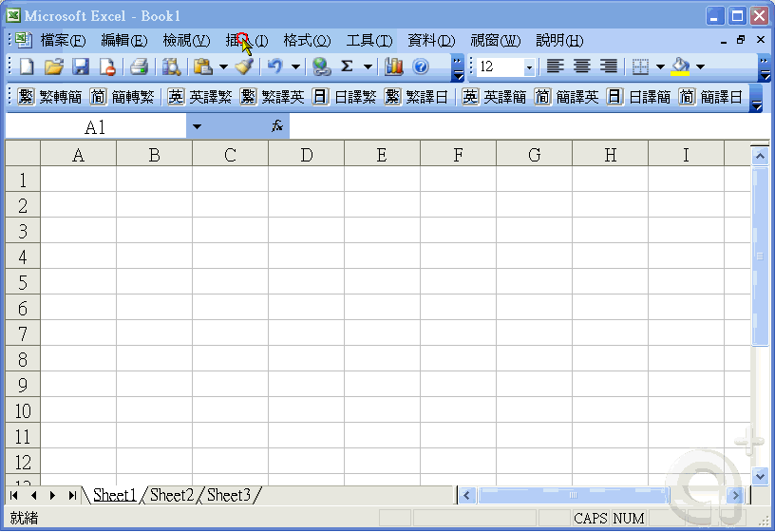Open the Fill Color dropdown arrow
The width and height of the screenshot is (775, 532).
click(x=700, y=66)
